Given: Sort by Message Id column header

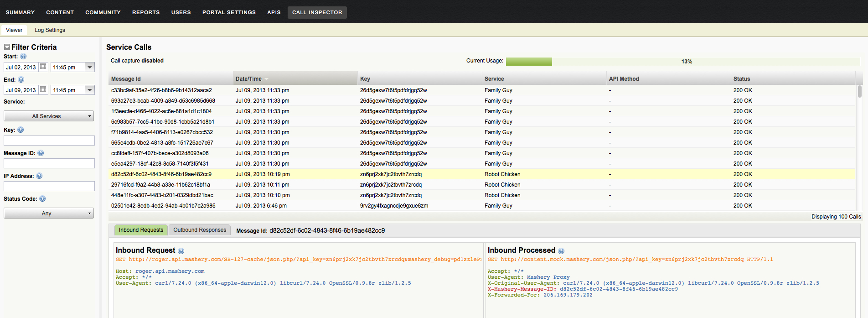Looking at the screenshot, I should (x=170, y=78).
